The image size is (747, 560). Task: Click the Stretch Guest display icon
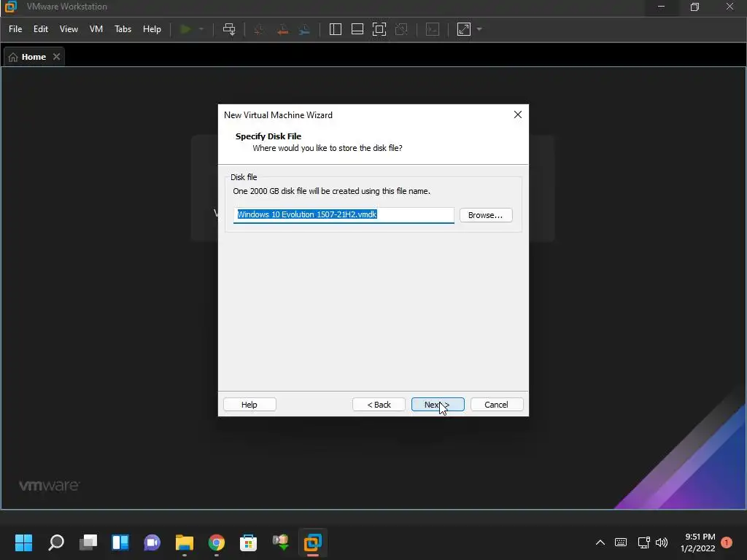(x=464, y=29)
